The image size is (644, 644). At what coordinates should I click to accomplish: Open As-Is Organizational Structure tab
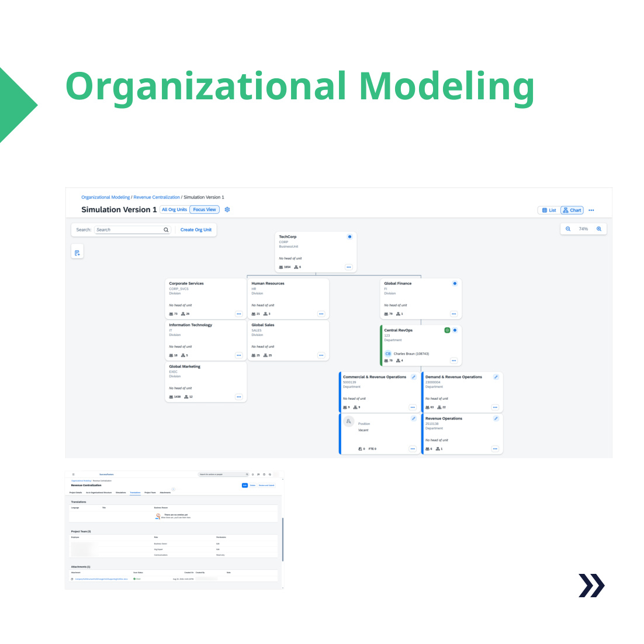tap(99, 493)
